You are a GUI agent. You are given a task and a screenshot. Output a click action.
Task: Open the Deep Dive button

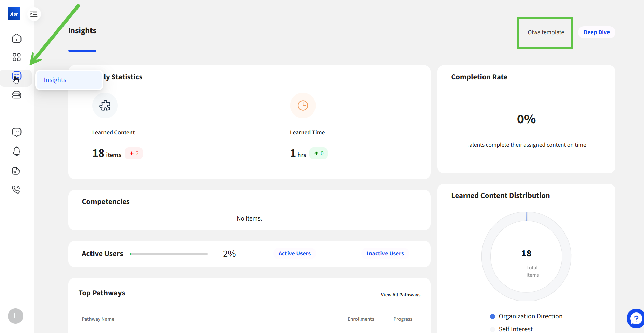(597, 32)
